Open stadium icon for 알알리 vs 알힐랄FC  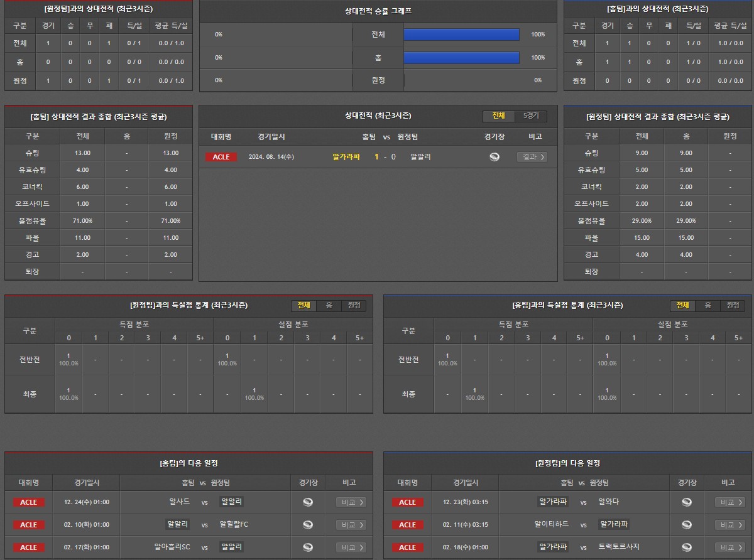pos(308,525)
